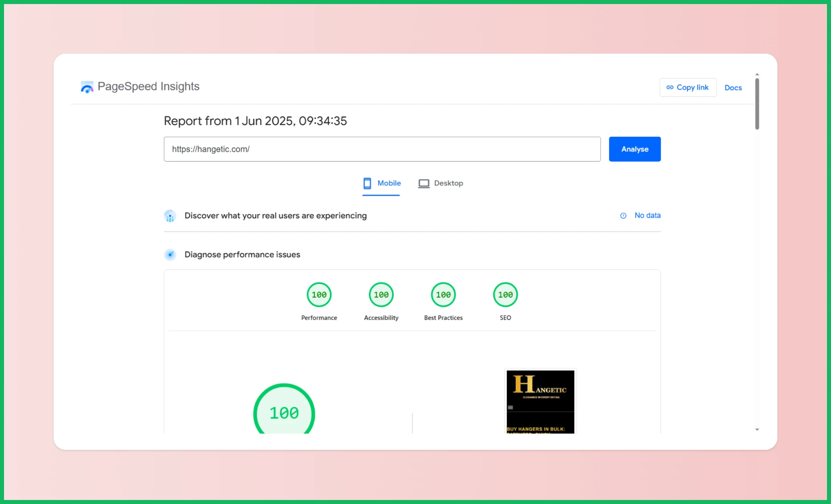The image size is (831, 504).
Task: Click the Copy link button
Action: [x=688, y=88]
